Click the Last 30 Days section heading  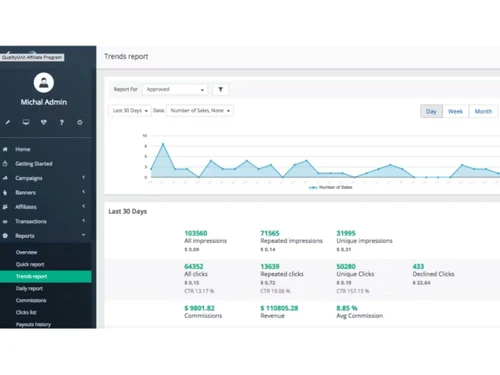tap(127, 211)
